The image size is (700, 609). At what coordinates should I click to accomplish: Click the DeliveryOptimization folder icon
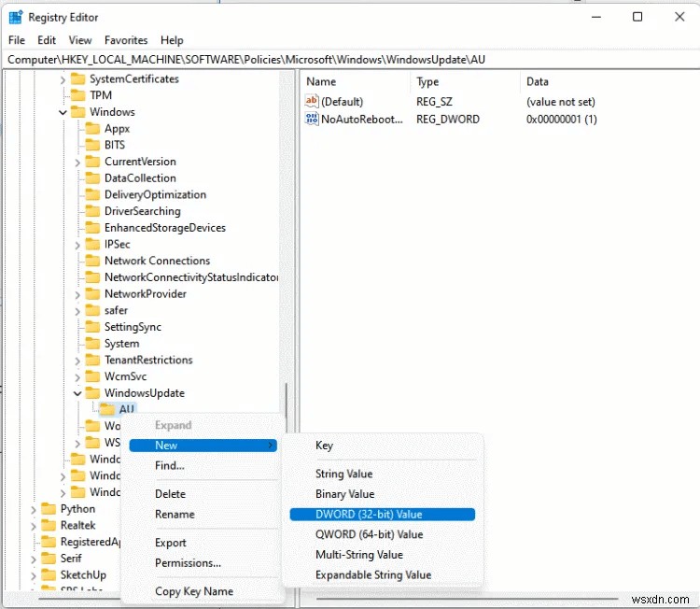tap(92, 194)
